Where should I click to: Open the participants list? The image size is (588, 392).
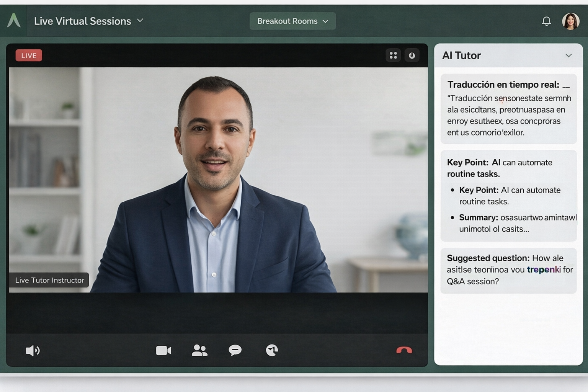[199, 350]
